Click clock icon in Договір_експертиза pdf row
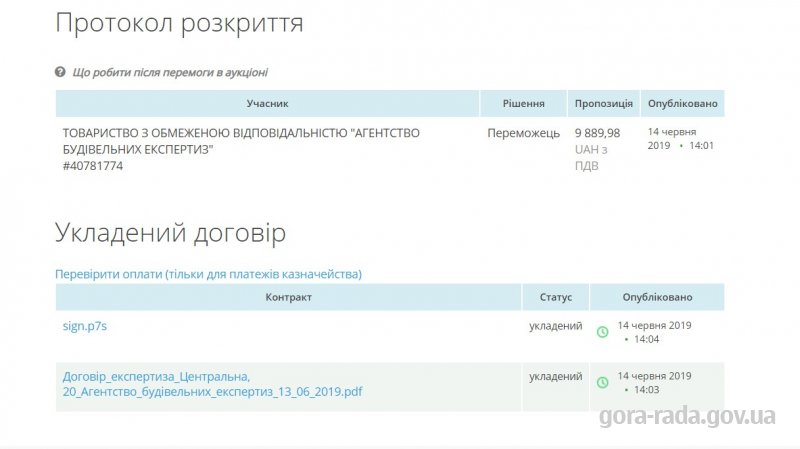The height and width of the screenshot is (449, 800). pyautogui.click(x=603, y=383)
